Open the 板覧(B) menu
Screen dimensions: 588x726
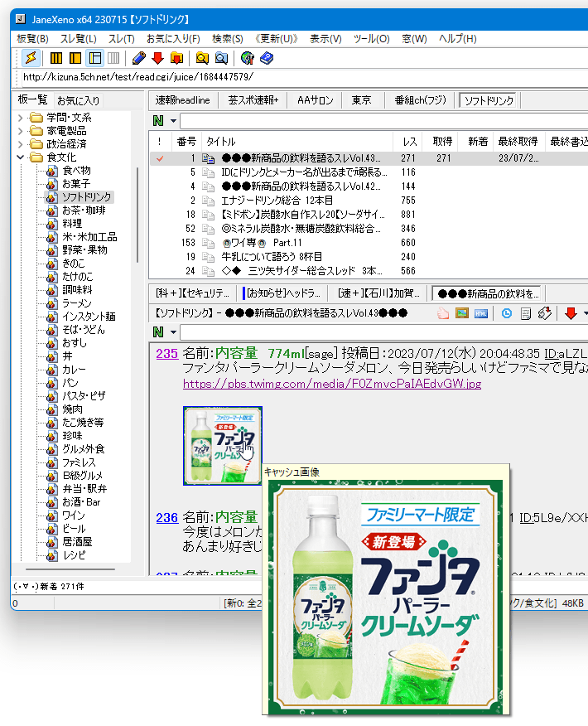pyautogui.click(x=32, y=39)
